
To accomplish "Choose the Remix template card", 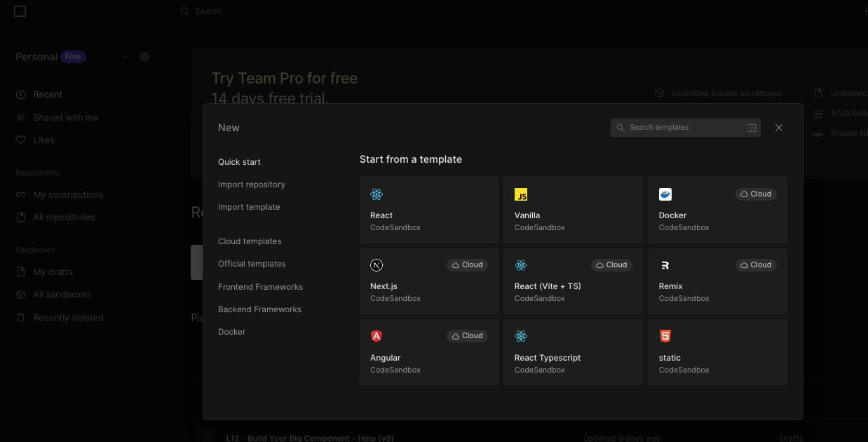I will (717, 281).
